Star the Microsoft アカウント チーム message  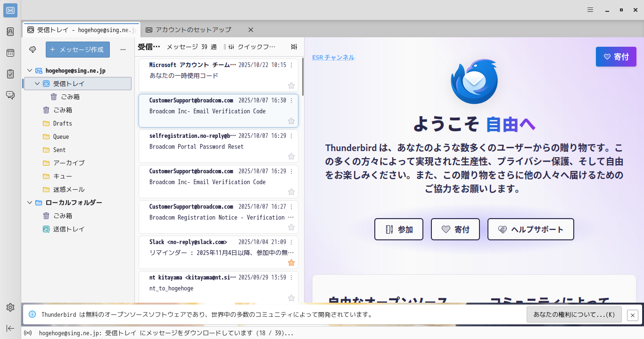coord(291,85)
